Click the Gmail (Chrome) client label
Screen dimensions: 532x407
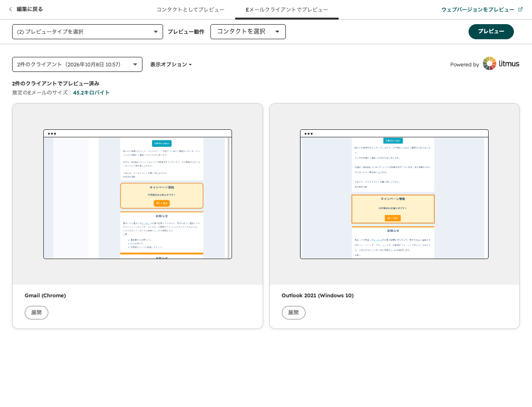tap(45, 295)
